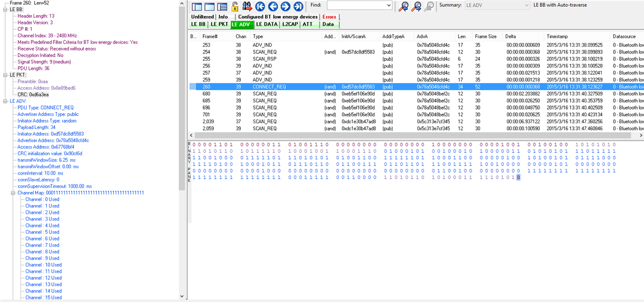Toggle the padlock lock icon
This screenshot has height=302, width=644.
click(235, 6)
